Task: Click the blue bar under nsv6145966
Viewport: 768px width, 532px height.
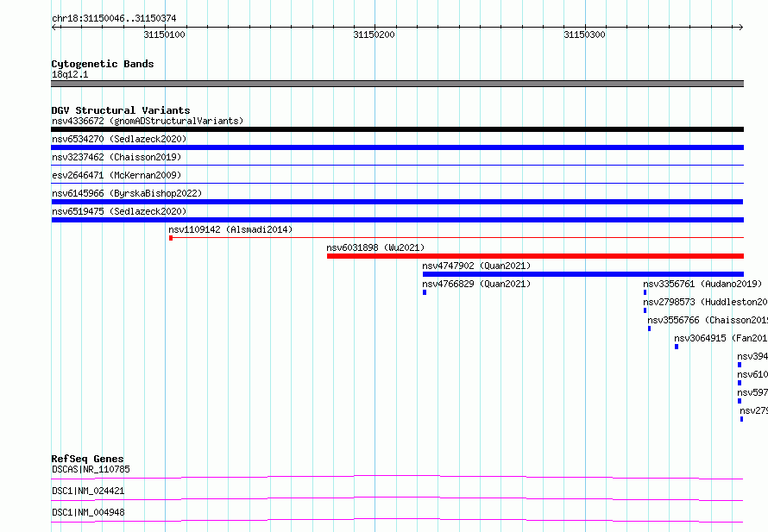Action: click(397, 202)
